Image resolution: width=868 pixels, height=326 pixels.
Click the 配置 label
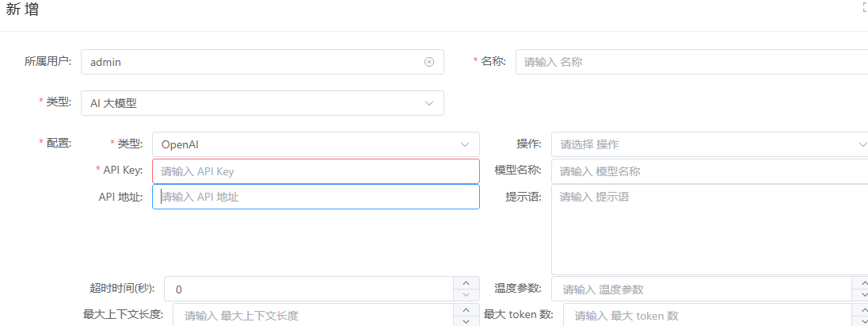click(x=59, y=143)
